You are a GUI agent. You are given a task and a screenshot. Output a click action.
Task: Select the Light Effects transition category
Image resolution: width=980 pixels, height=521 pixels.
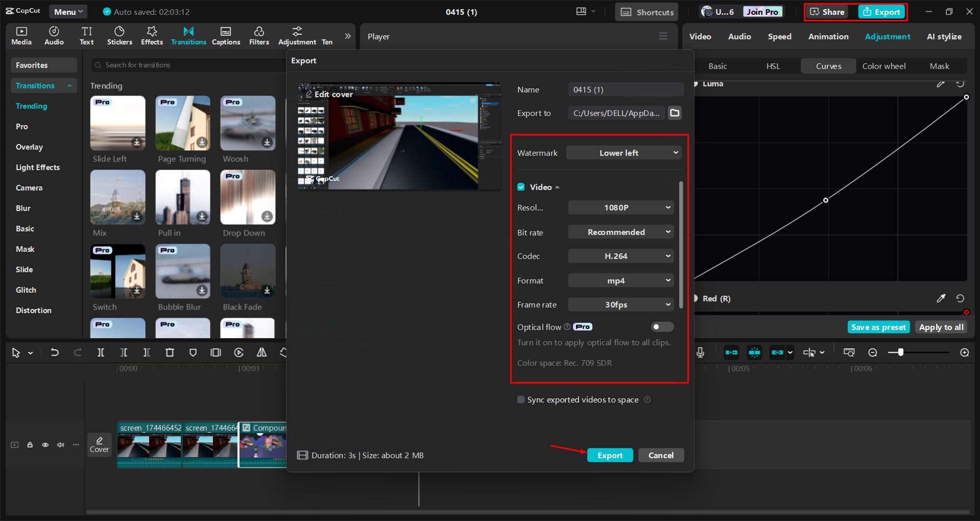38,168
